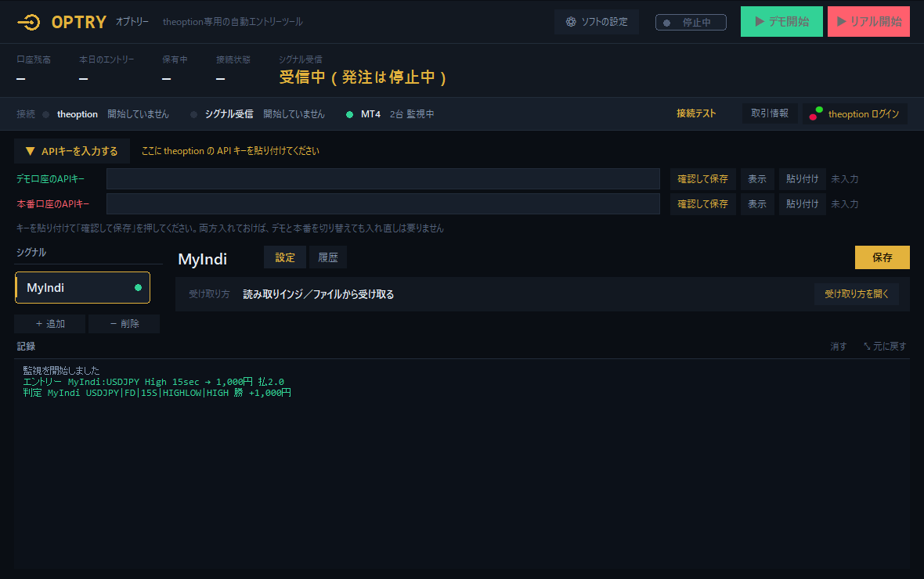Click the 停止中 status indicator
Image resolution: width=924 pixels, height=579 pixels.
point(691,23)
